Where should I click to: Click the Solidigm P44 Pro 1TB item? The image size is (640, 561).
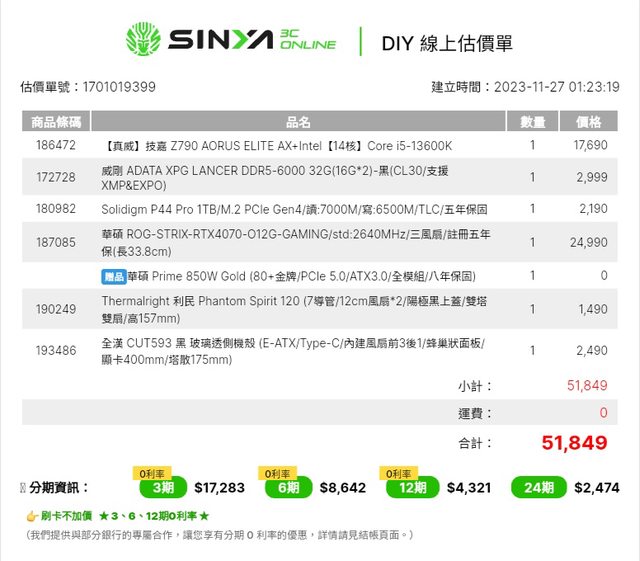(293, 209)
